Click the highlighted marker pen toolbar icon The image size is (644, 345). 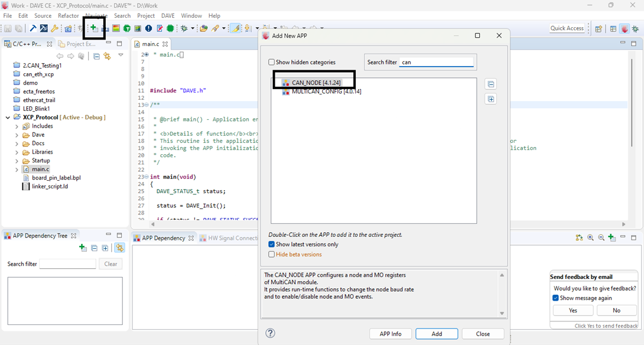point(235,28)
